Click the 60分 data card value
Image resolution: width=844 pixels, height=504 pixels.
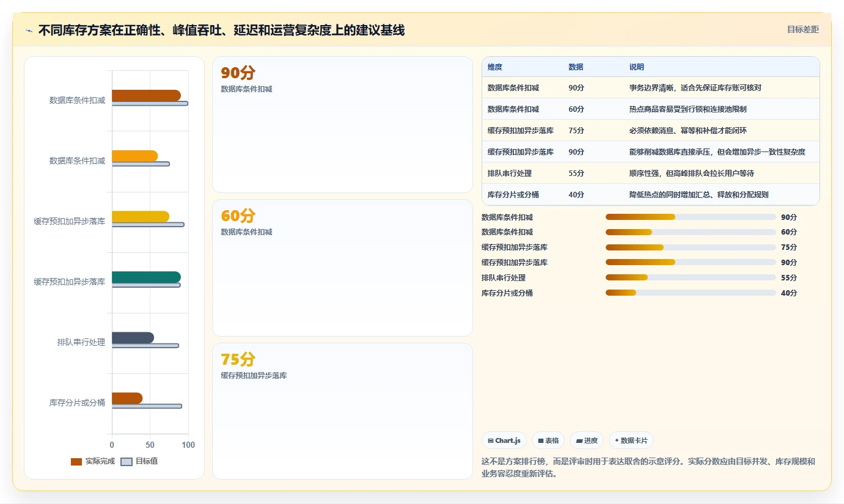238,216
